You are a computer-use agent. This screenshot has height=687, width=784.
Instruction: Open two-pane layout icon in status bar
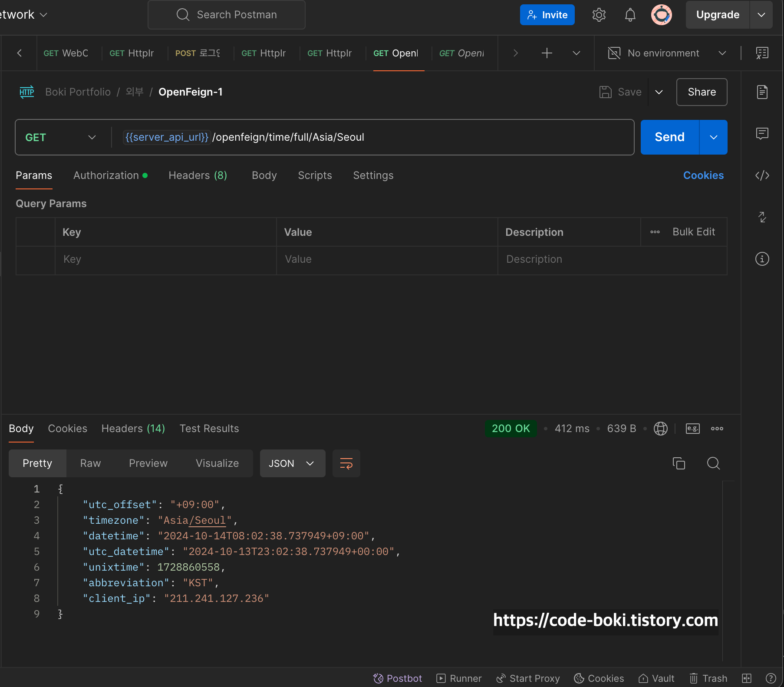(x=746, y=678)
